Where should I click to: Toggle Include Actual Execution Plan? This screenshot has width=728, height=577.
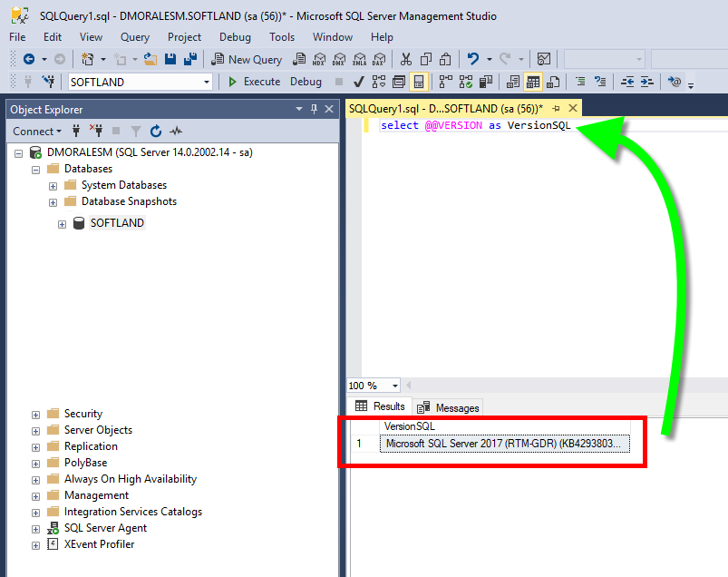click(446, 83)
